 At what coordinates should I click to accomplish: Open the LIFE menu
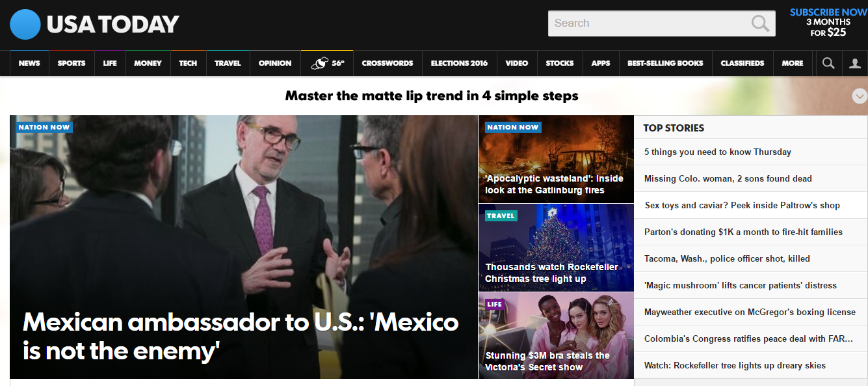click(x=110, y=63)
